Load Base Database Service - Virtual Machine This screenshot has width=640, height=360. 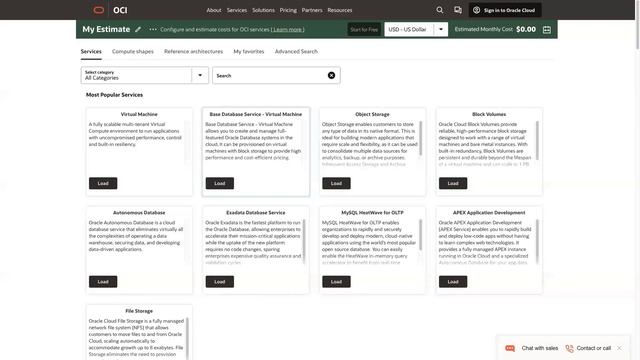(220, 183)
